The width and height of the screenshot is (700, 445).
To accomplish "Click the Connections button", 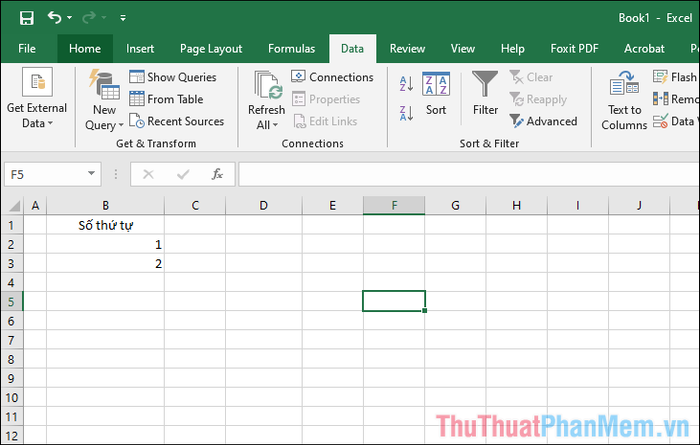I will (x=332, y=77).
